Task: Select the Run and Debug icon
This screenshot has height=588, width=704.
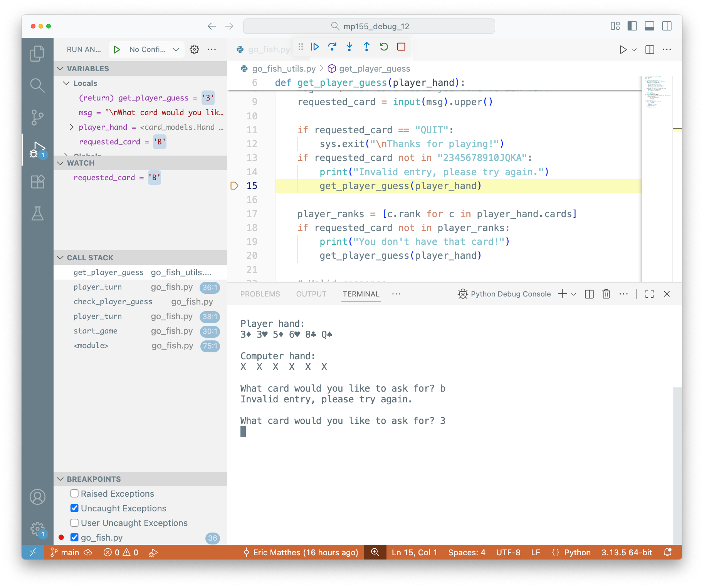Action: point(37,149)
